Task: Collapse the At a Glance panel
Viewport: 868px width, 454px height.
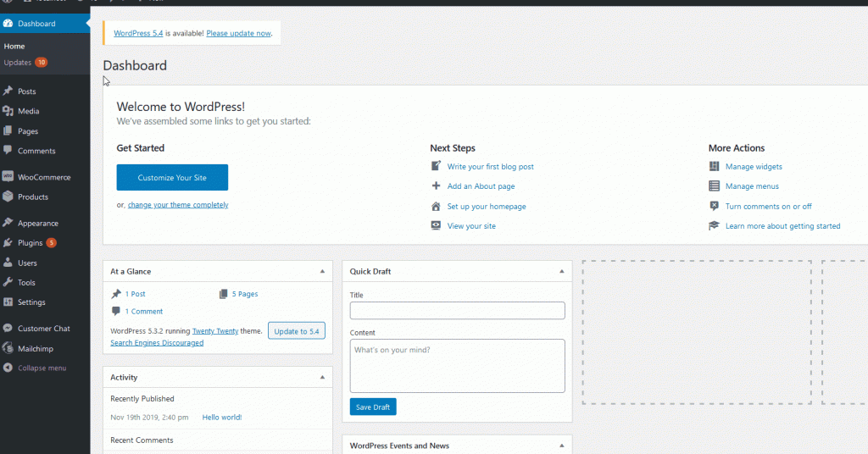Action: coord(322,271)
